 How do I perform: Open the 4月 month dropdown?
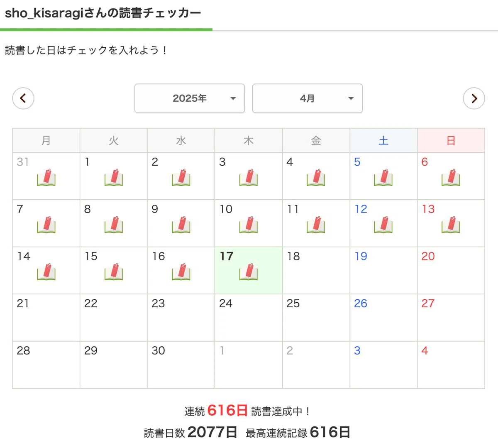308,98
